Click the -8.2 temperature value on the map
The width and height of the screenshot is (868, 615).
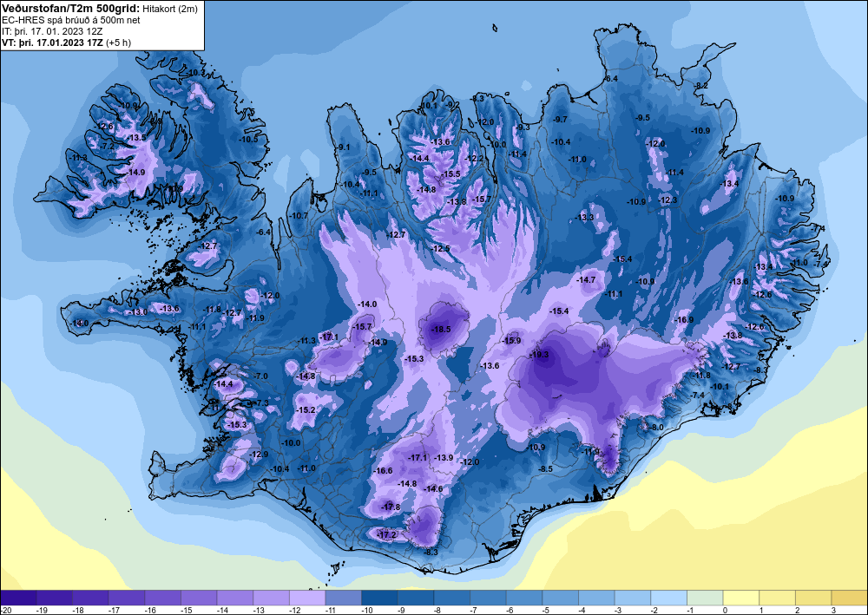pyautogui.click(x=701, y=85)
